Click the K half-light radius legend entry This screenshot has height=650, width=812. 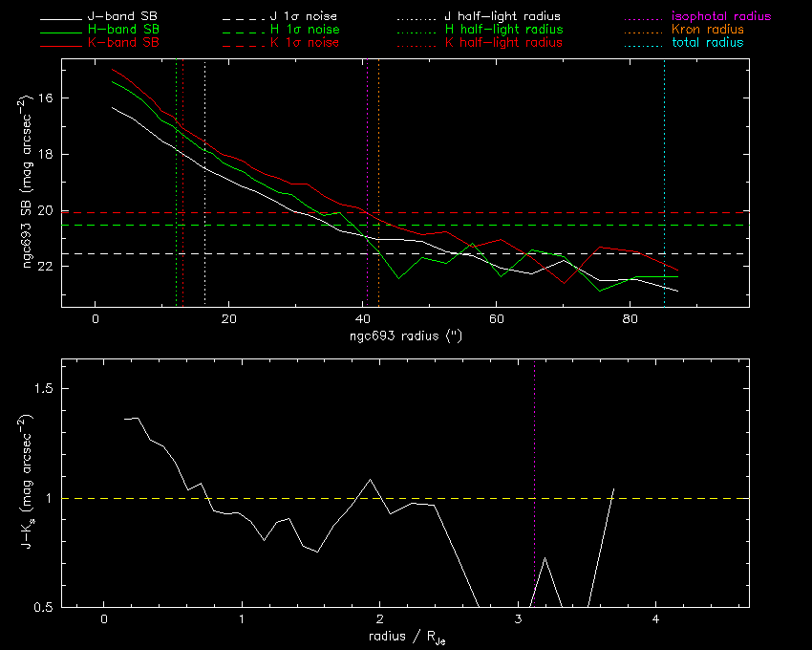[503, 43]
